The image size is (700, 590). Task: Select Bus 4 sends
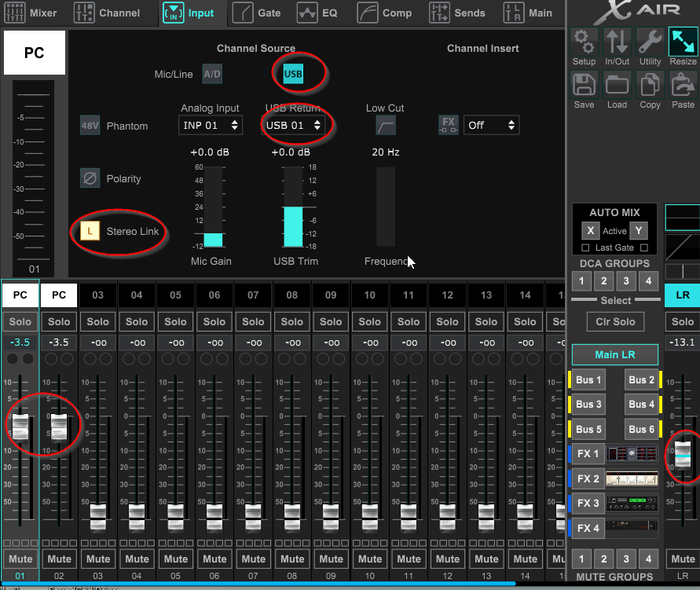[x=641, y=405]
